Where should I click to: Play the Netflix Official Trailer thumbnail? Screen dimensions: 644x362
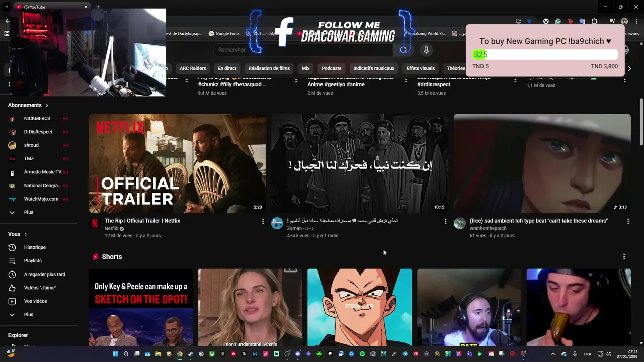(177, 163)
